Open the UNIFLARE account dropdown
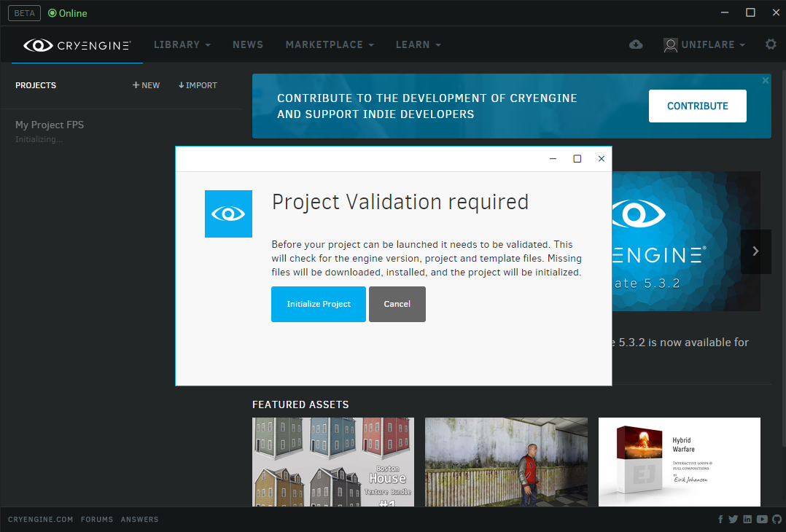The width and height of the screenshot is (786, 532). (713, 44)
